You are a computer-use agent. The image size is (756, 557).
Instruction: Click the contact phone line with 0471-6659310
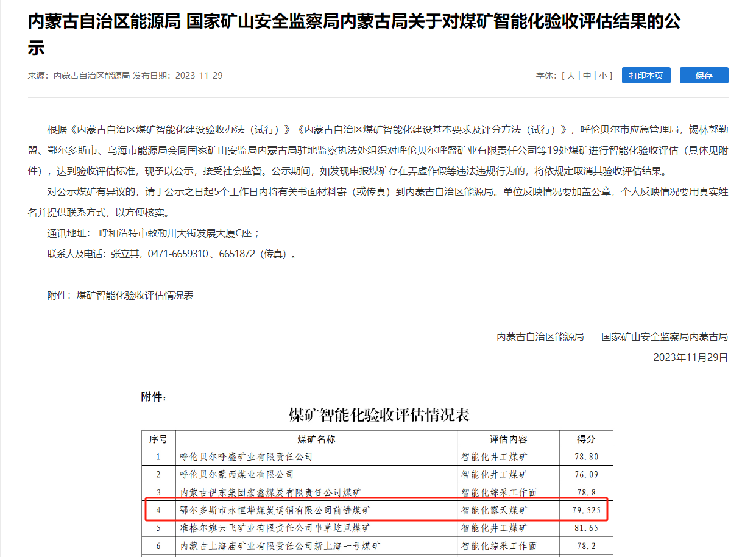172,254
